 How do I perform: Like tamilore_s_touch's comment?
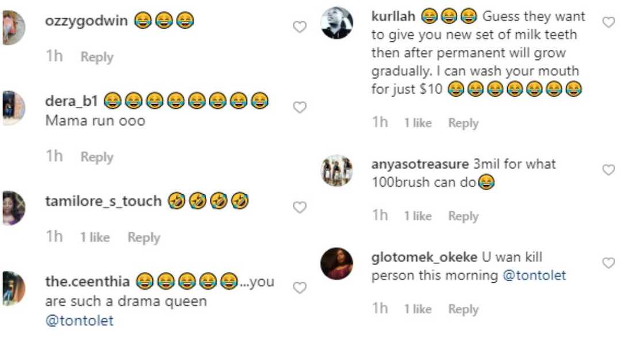point(300,208)
